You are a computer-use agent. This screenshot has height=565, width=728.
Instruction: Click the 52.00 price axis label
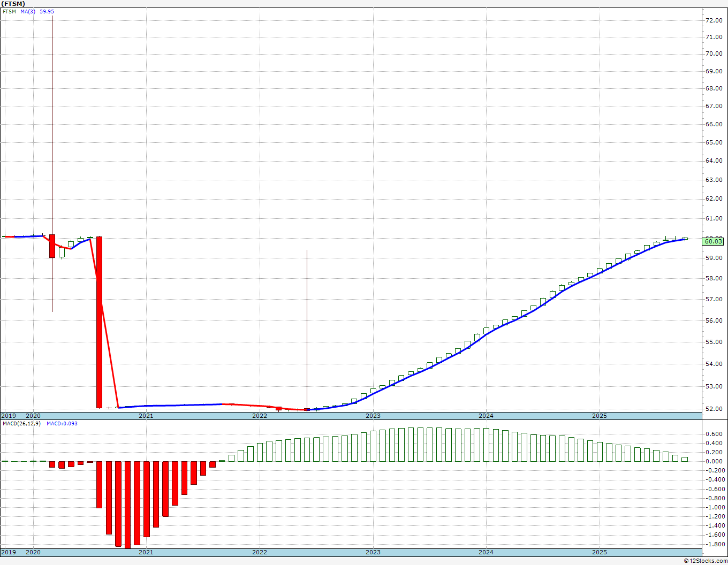pos(714,409)
